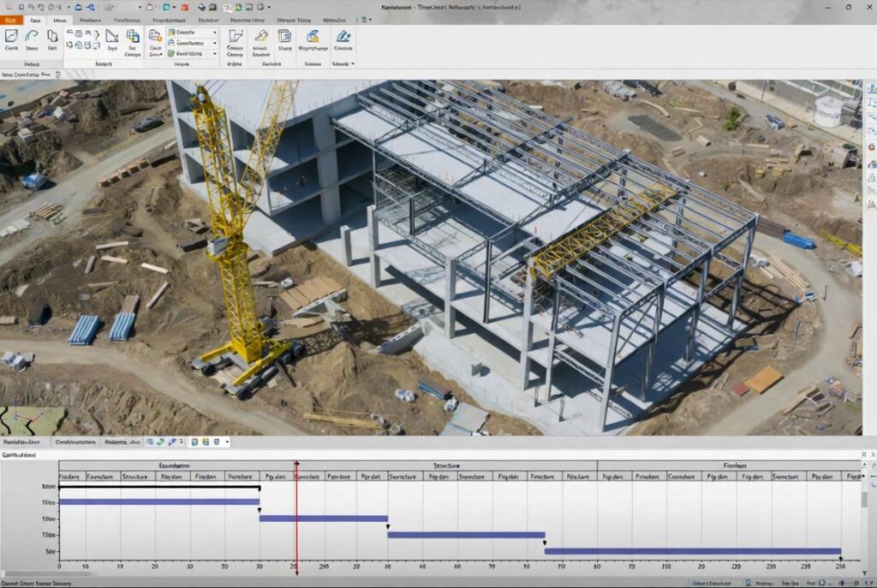This screenshot has height=588, width=877.
Task: Click the angled sheet ribbon icon
Action: pyautogui.click(x=236, y=37)
